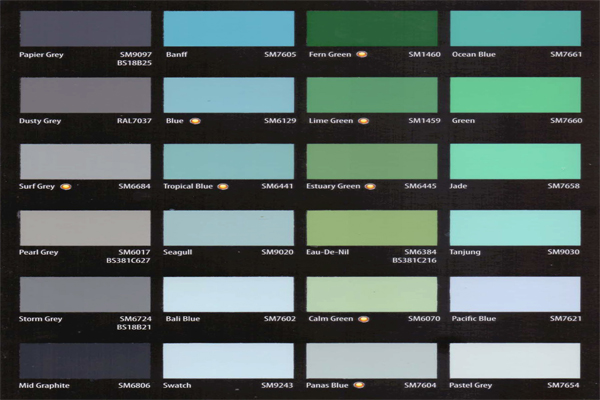Click the orange icon beside Fern Green
600x400 pixels.
point(362,54)
